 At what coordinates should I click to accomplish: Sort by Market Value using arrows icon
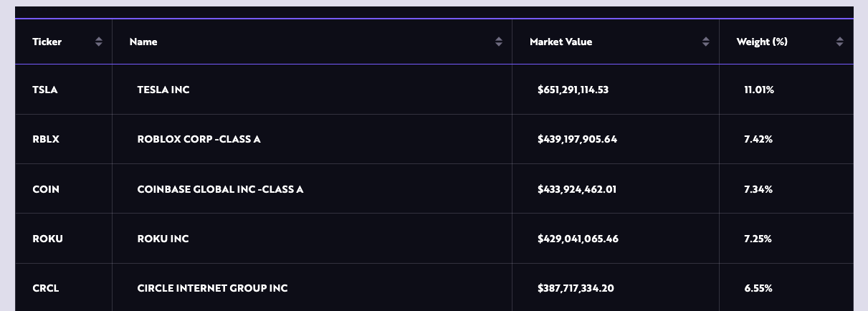click(706, 42)
